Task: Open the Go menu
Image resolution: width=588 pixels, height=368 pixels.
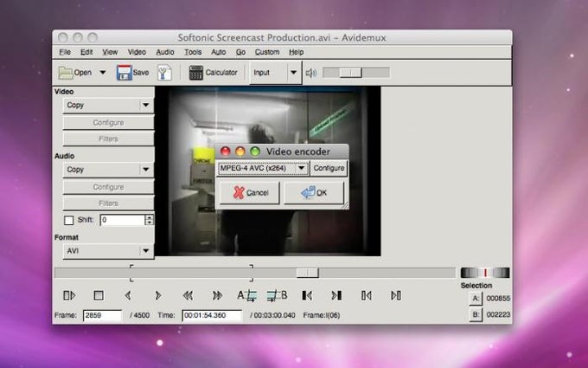Action: [x=240, y=52]
